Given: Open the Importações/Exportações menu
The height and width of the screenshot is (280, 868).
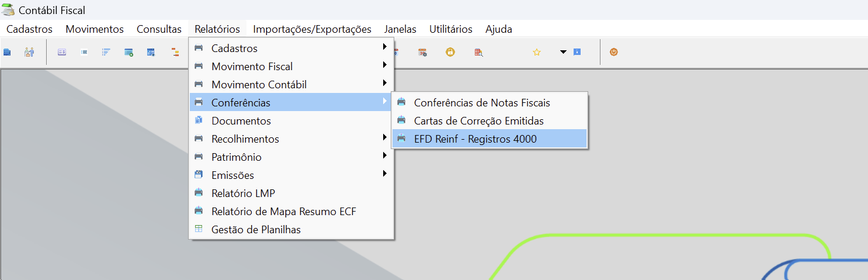Looking at the screenshot, I should [312, 29].
